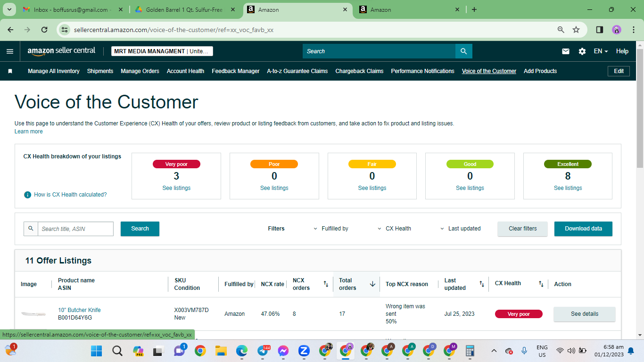Open a new browser tab
Viewport: 644px width, 362px height.
click(474, 9)
